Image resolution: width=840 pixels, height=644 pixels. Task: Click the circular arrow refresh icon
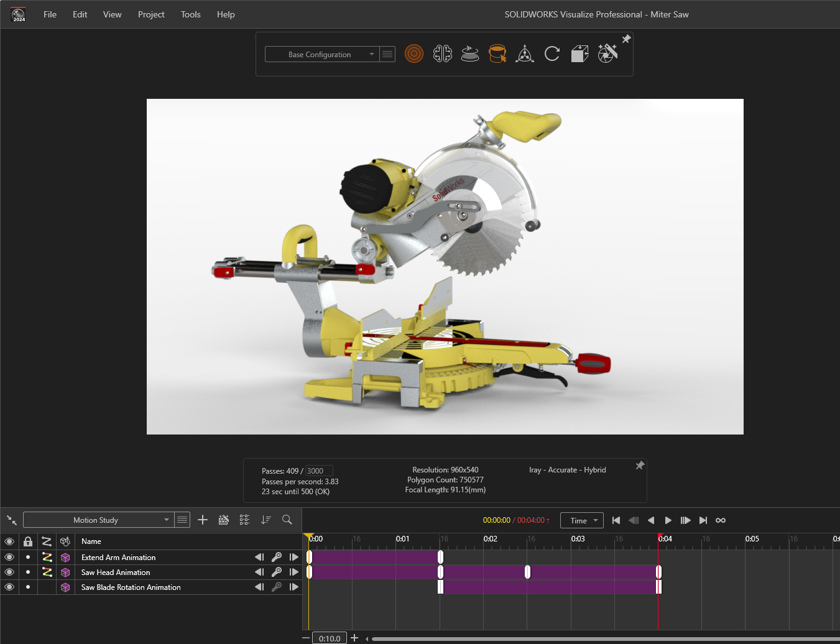click(552, 54)
